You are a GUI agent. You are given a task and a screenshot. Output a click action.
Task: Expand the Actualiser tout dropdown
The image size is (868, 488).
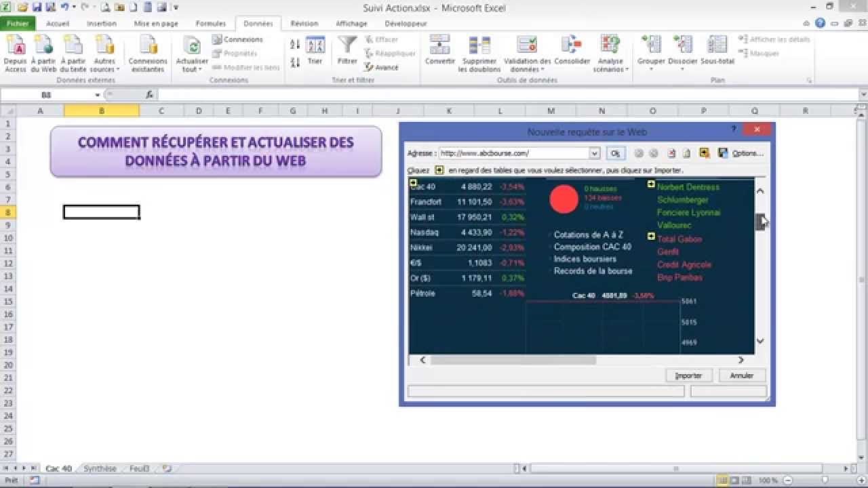tap(191, 65)
